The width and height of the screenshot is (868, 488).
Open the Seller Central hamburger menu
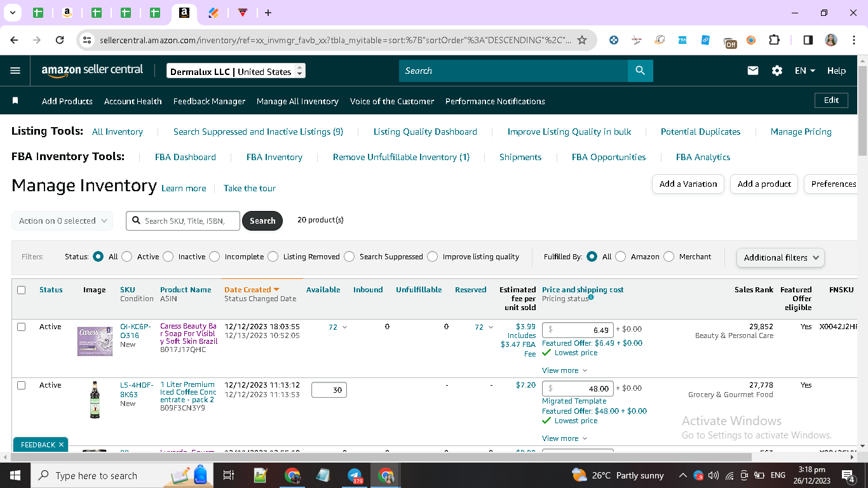[x=15, y=71]
